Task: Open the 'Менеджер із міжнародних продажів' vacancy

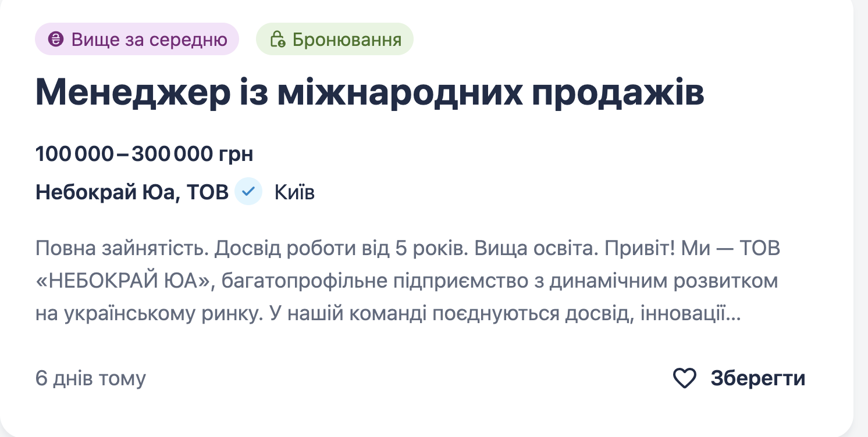Action: coord(369,93)
